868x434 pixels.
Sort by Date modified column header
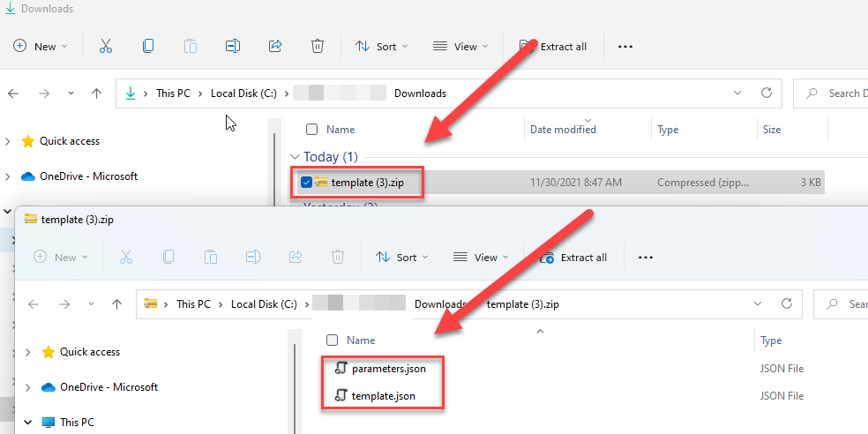click(x=563, y=130)
